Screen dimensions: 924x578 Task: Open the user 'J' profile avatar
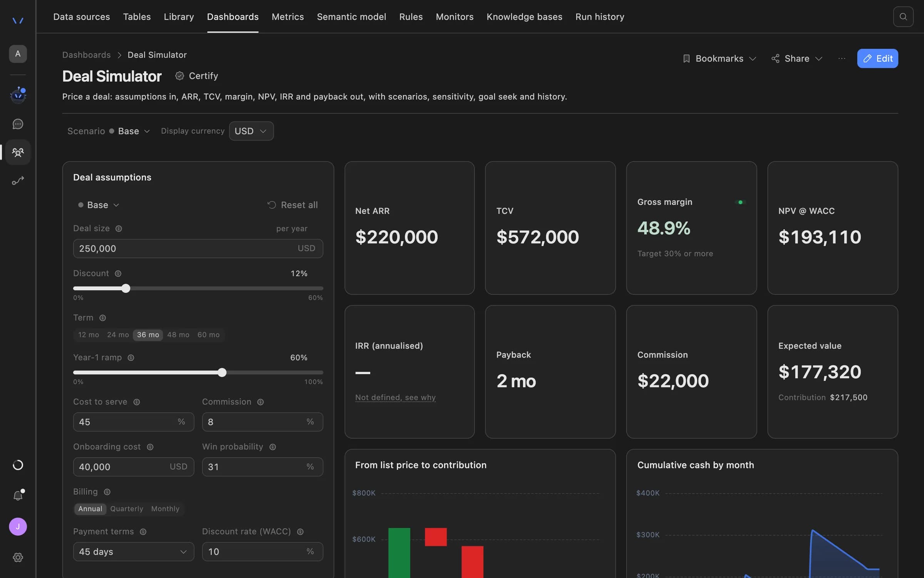[18, 527]
